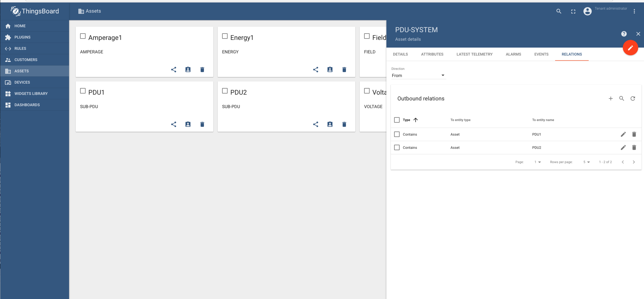Share the PDU1 asset
Image resolution: width=644 pixels, height=299 pixels.
pos(174,124)
